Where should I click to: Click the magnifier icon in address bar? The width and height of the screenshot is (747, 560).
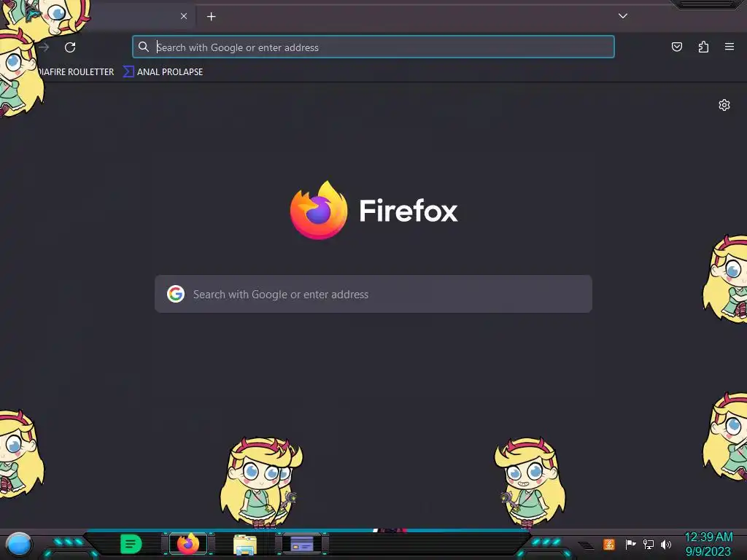click(144, 47)
